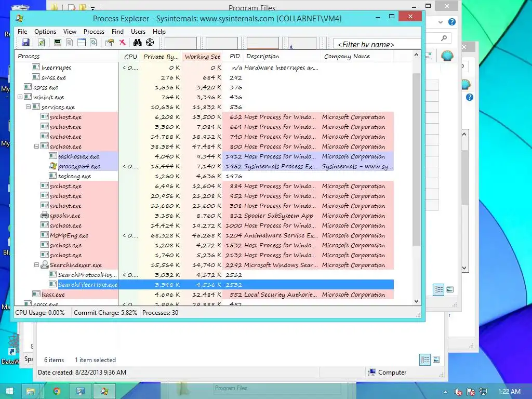Click the procexp64.exe row icon
Image resolution: width=532 pixels, height=399 pixels.
click(53, 166)
